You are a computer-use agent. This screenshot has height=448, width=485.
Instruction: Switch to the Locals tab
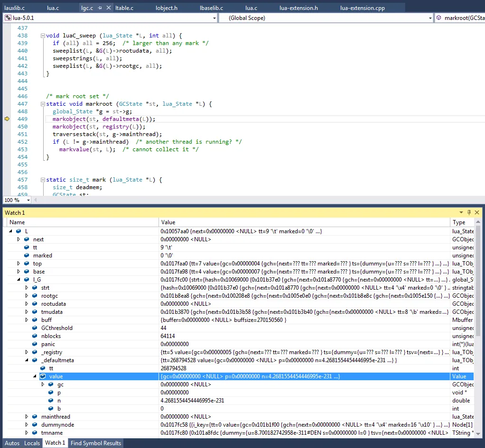tap(32, 443)
